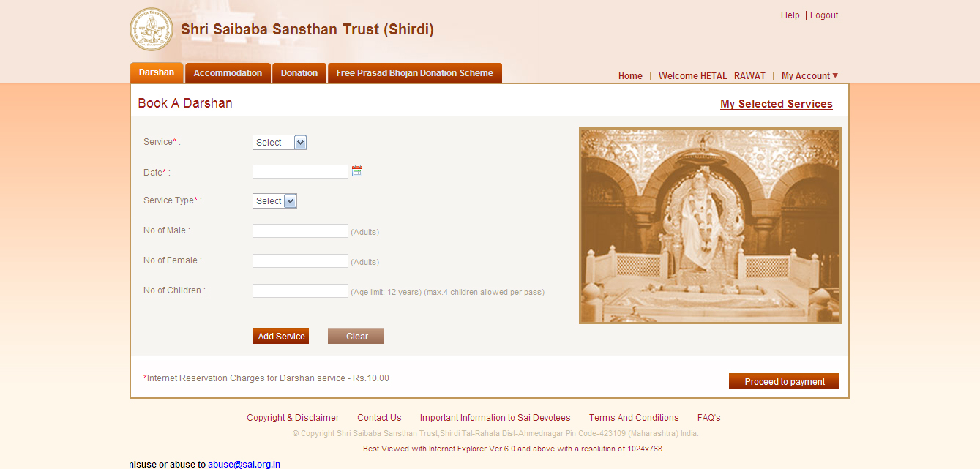This screenshot has width=980, height=469.
Task: Click the Clear button
Action: click(x=356, y=336)
